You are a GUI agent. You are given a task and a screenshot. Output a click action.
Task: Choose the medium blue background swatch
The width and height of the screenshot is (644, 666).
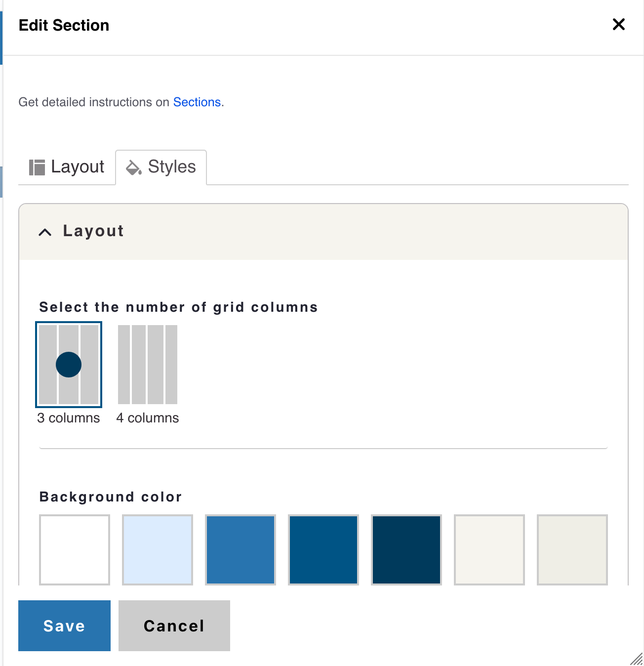pyautogui.click(x=241, y=549)
